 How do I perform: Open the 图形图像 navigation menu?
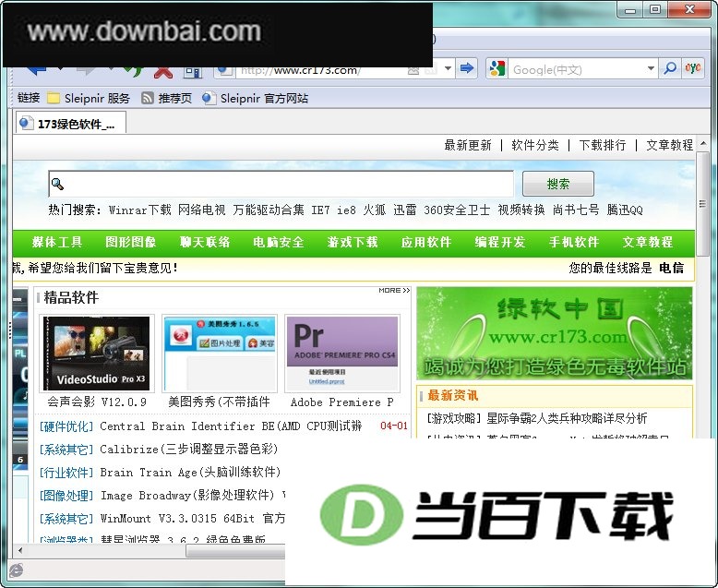coord(130,242)
